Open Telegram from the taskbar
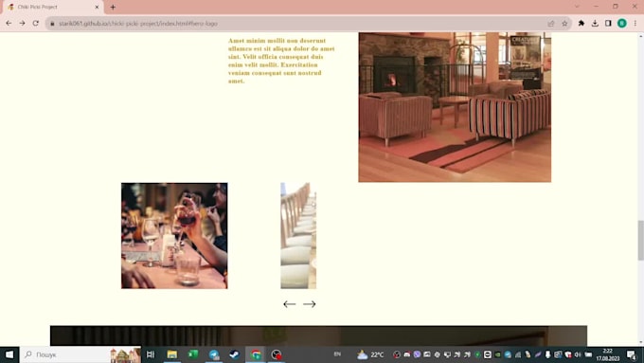The width and height of the screenshot is (644, 363). (x=214, y=354)
